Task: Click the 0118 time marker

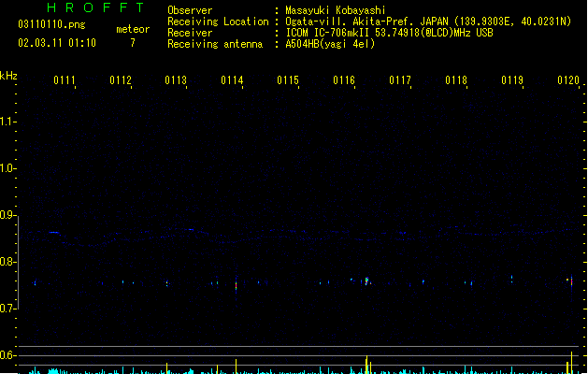Action: pos(456,80)
